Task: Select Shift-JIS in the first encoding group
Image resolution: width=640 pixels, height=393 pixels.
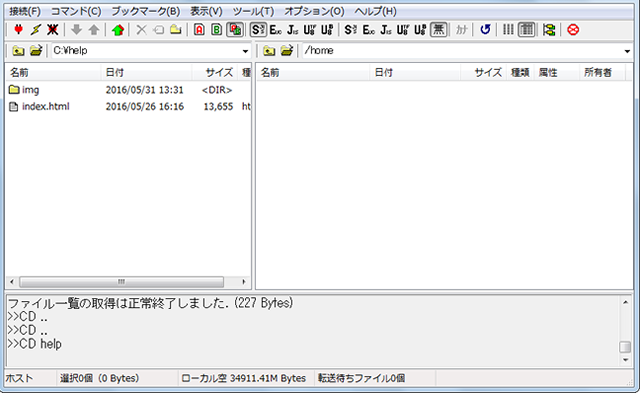Action: pyautogui.click(x=258, y=30)
